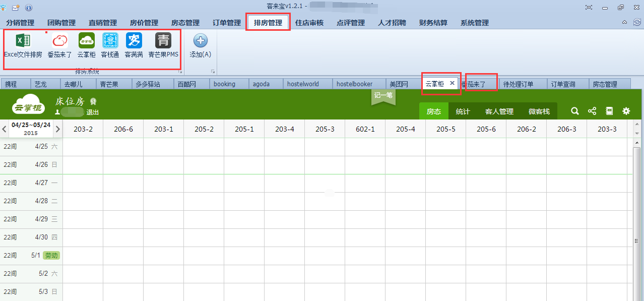Open the 订单查询 tab

pyautogui.click(x=567, y=84)
